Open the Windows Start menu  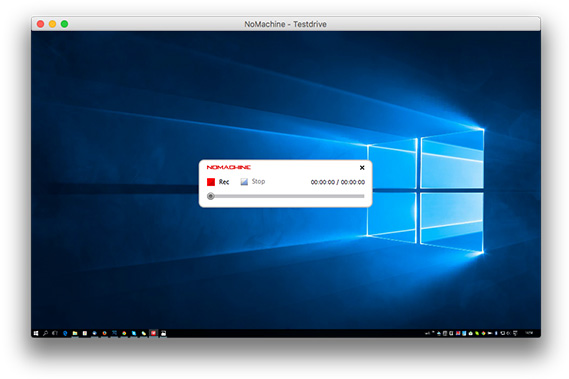click(x=36, y=333)
